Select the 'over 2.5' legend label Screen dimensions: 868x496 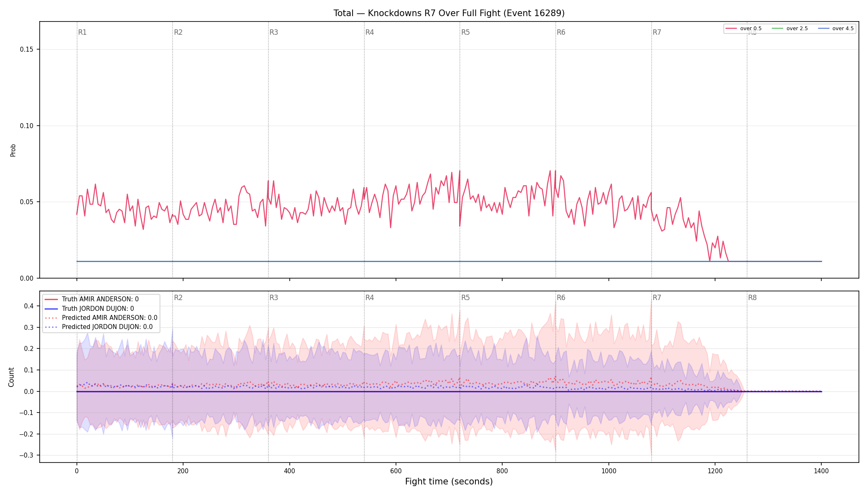coord(797,29)
